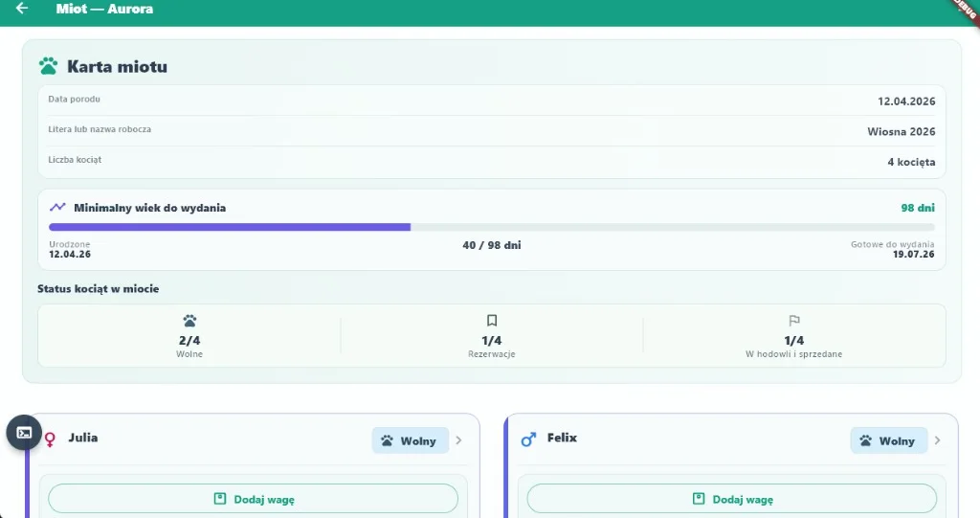Add weight for Felix with Dodaj wagę
The height and width of the screenshot is (518, 980).
tap(732, 499)
